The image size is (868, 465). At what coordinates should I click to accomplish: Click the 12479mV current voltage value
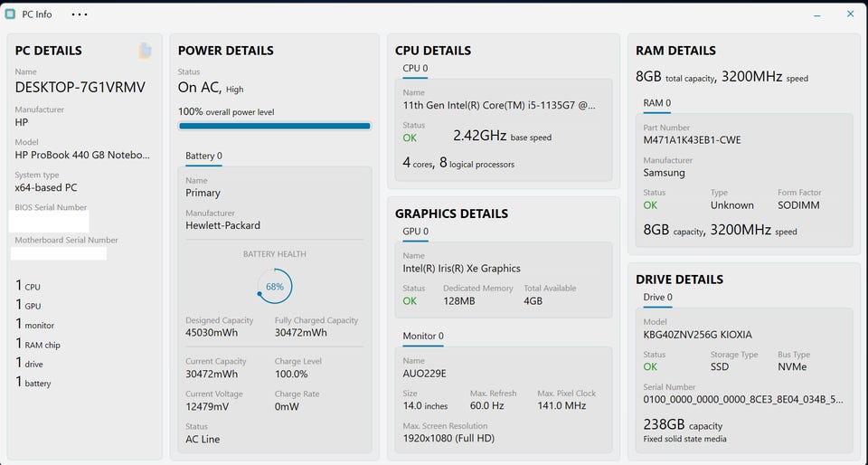pyautogui.click(x=208, y=406)
